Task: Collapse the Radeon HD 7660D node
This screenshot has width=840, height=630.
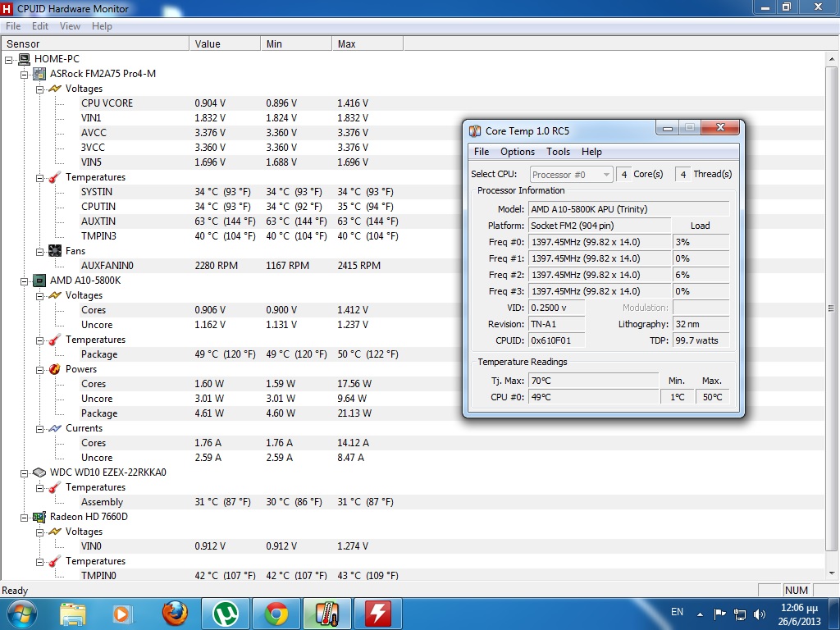Action: tap(24, 518)
